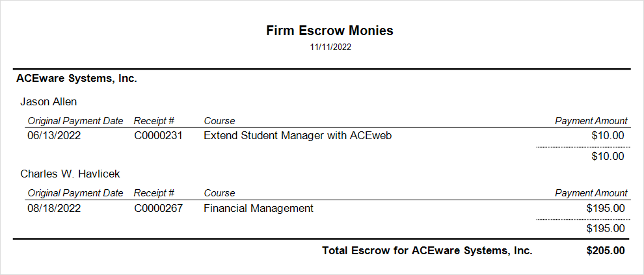This screenshot has width=644, height=275.
Task: Select the payment date 08/18/2022
Action: click(x=54, y=208)
